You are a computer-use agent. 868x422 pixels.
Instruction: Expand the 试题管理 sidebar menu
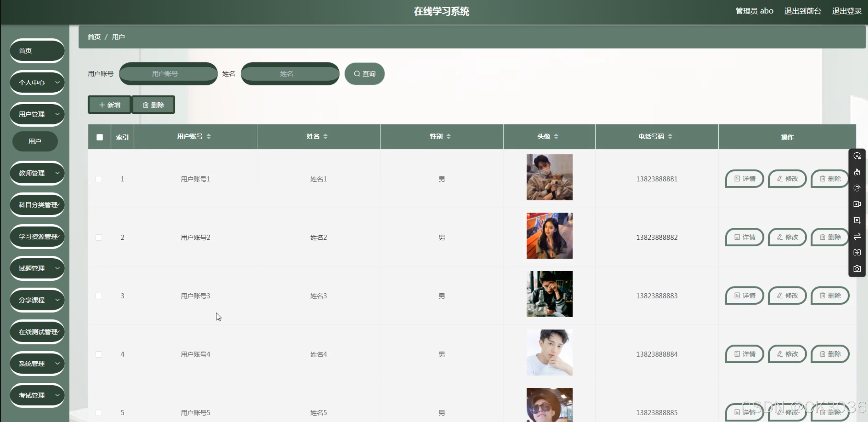coord(37,268)
